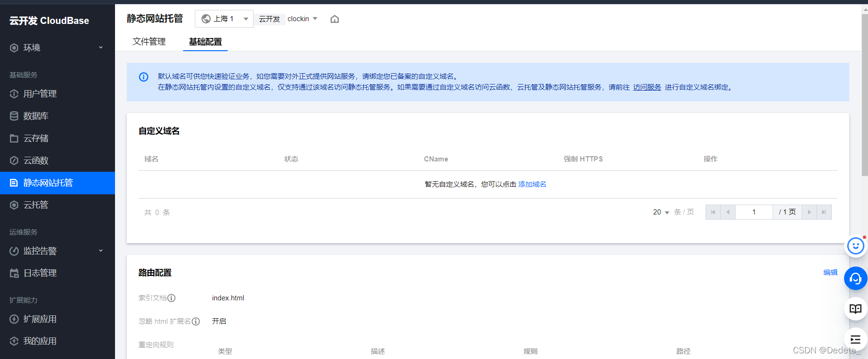Image resolution: width=868 pixels, height=359 pixels.
Task: Click the 开启 value for html extension
Action: 219,321
